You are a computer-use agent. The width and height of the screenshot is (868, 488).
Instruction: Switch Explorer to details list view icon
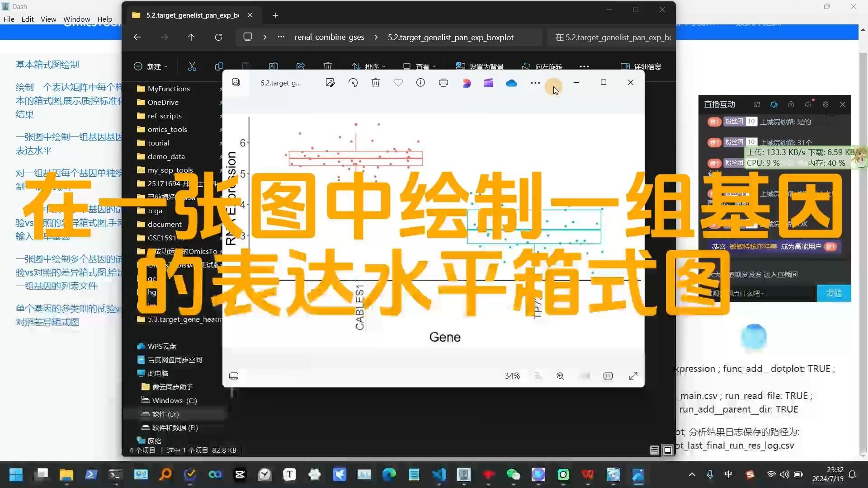pos(654,450)
